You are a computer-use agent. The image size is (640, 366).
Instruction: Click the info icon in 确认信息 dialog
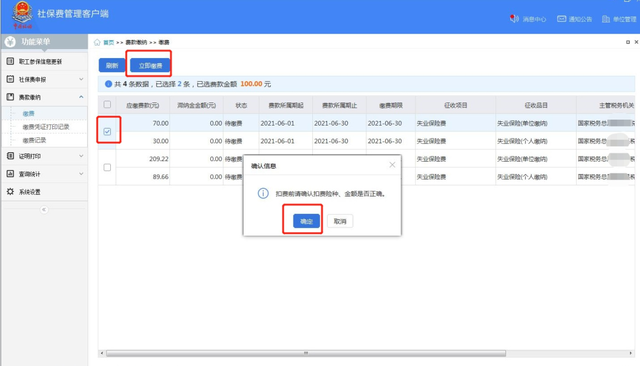click(x=263, y=193)
